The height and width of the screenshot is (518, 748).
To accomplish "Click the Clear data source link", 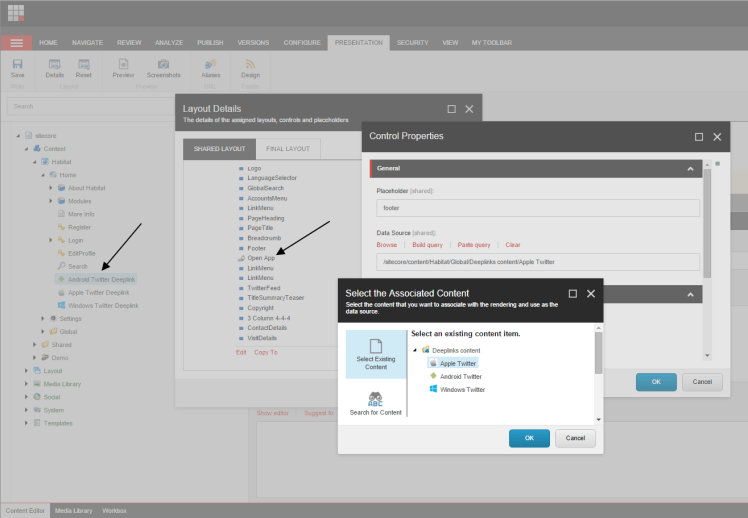I will [x=513, y=245].
